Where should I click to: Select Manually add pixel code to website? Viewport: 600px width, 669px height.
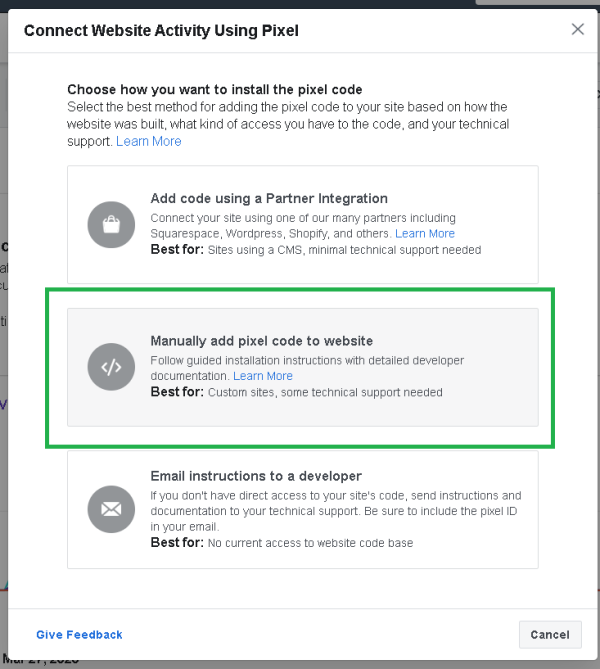coord(303,367)
